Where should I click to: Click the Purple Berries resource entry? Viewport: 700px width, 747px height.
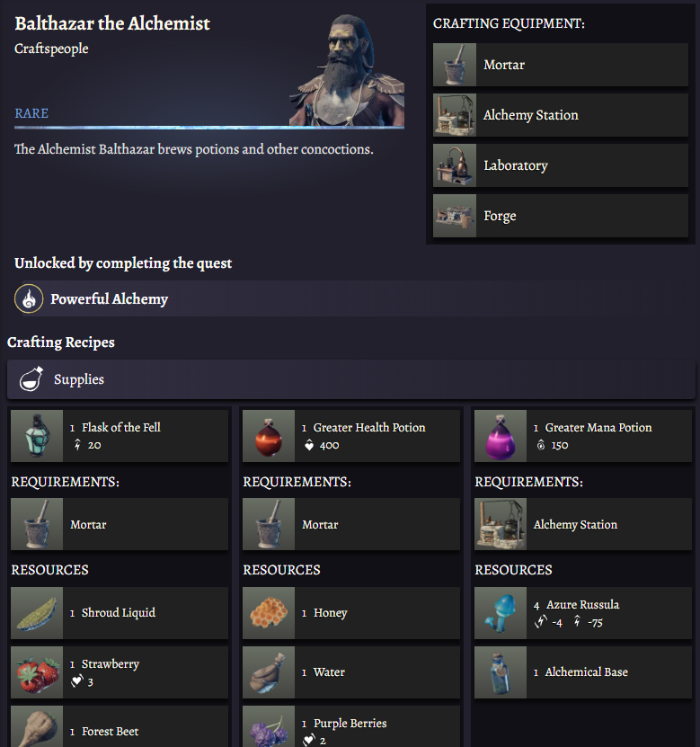351,726
